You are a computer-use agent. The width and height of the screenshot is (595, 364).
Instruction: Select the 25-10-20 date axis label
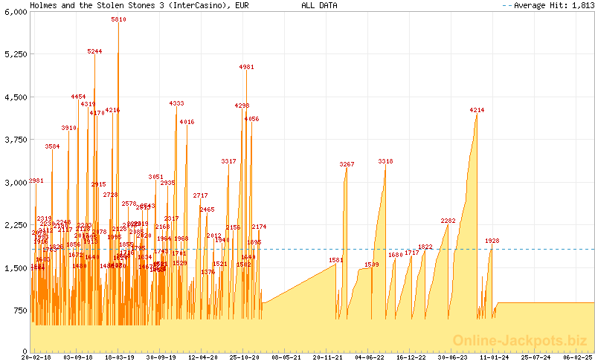245,357
